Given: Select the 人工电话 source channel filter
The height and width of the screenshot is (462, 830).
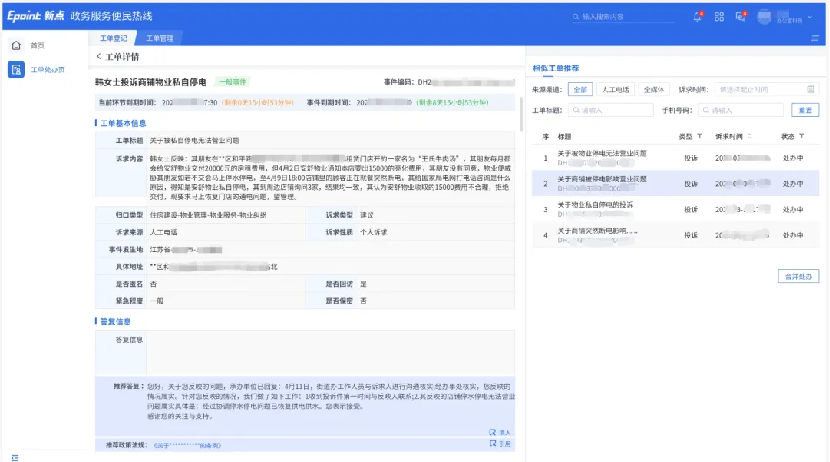Looking at the screenshot, I should 615,89.
